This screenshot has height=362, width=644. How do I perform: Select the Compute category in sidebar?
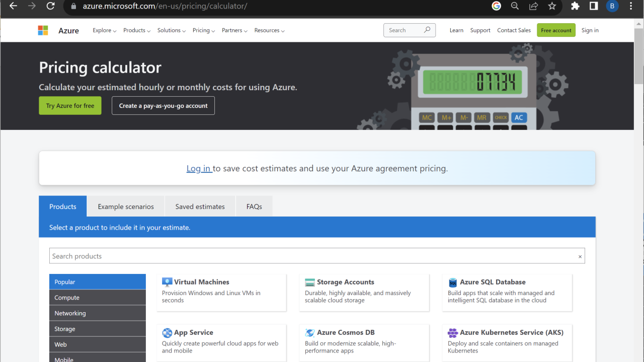97,298
